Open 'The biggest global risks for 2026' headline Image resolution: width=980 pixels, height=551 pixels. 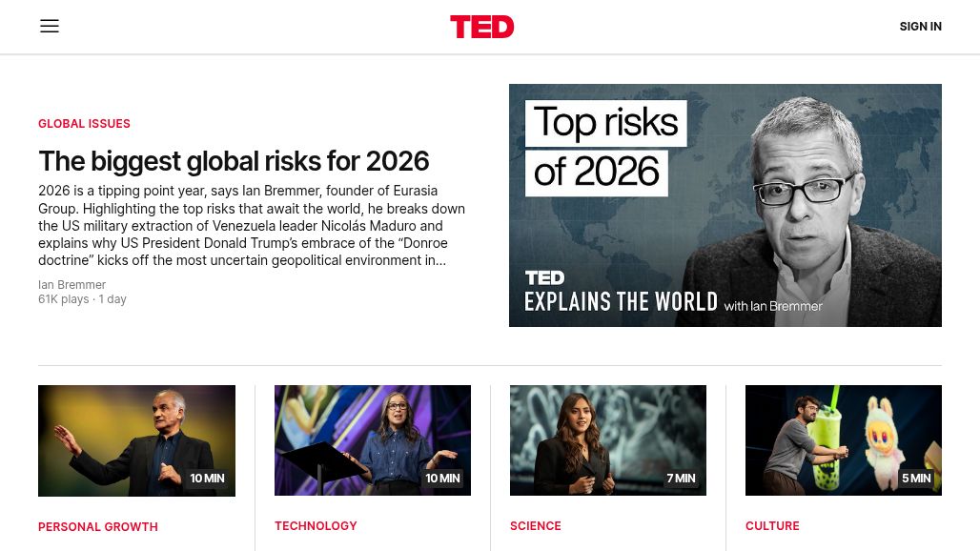[x=234, y=161]
